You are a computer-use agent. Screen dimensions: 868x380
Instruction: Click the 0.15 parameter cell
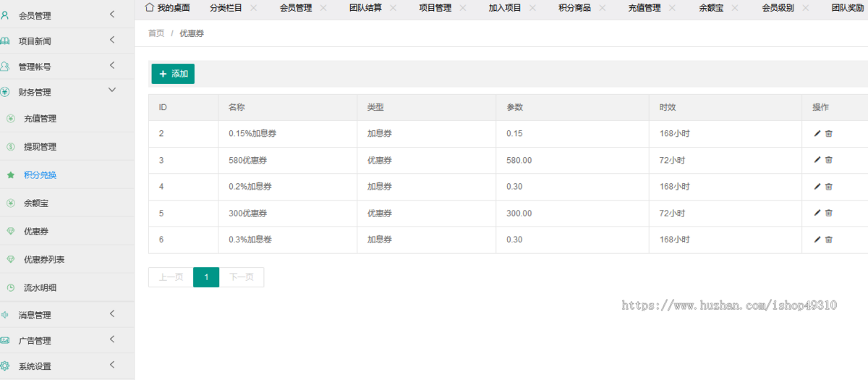point(573,133)
